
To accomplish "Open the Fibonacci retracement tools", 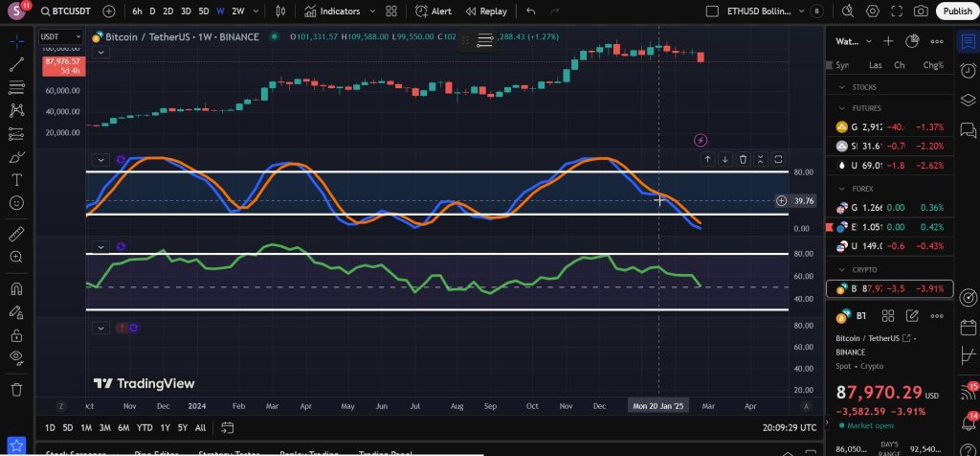I will click(x=17, y=87).
